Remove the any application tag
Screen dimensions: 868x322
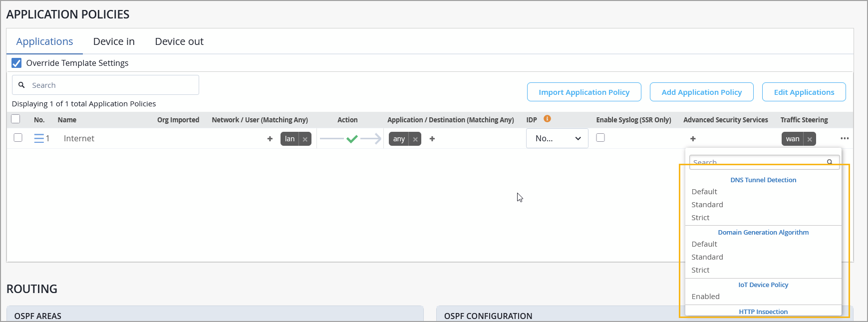(x=415, y=139)
